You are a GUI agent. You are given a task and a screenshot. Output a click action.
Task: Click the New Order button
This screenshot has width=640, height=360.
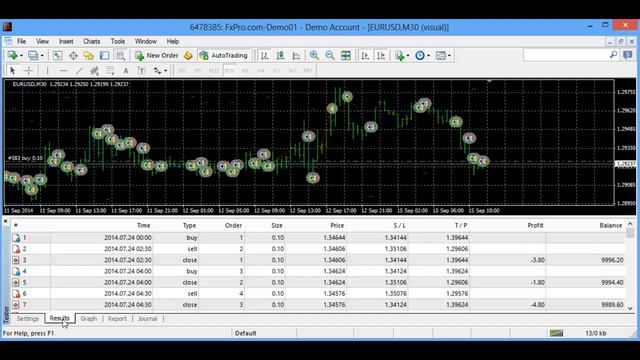tap(157, 56)
